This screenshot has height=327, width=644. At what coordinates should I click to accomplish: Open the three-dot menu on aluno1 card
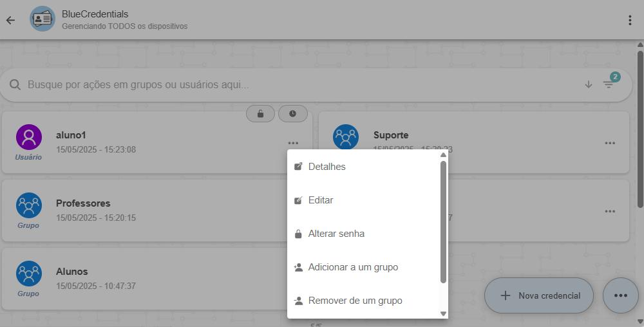coord(293,143)
